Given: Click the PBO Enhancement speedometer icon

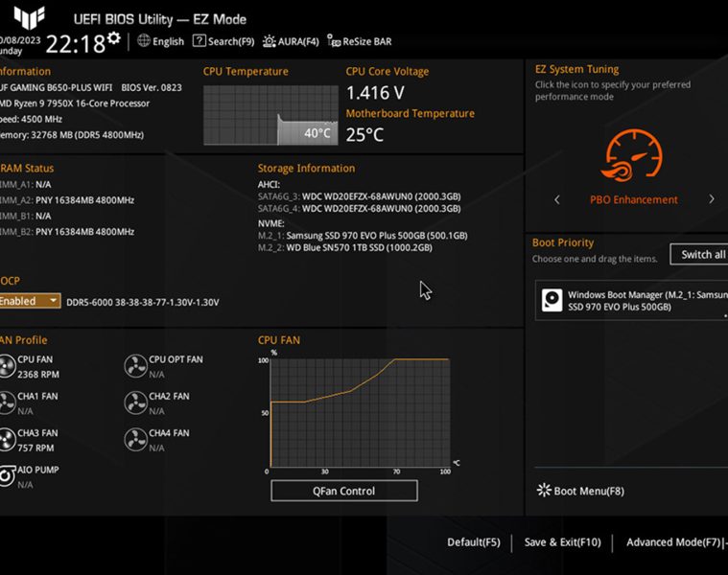Looking at the screenshot, I should (633, 155).
